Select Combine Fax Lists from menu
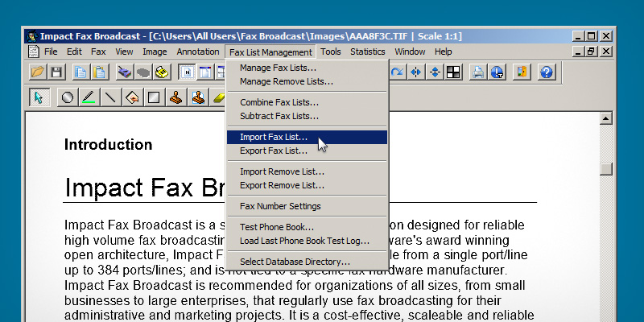 coord(279,103)
